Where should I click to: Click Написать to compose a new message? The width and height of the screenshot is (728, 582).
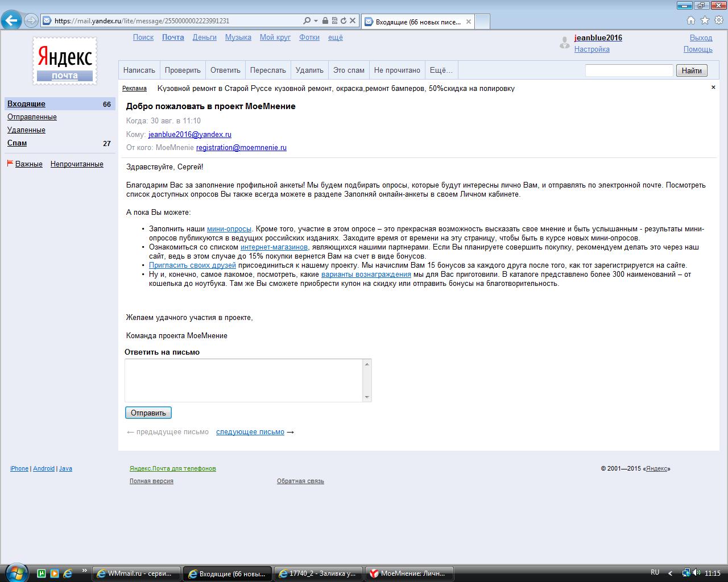coord(139,70)
